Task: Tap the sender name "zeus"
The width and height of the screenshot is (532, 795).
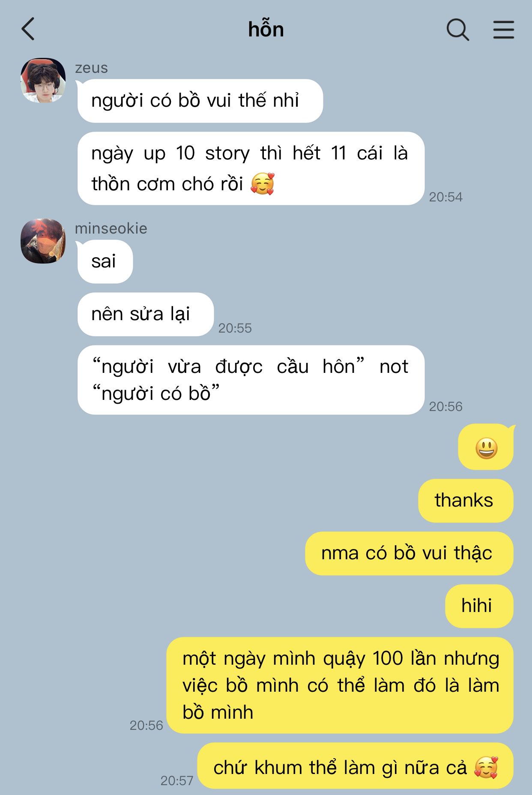Action: click(x=91, y=68)
